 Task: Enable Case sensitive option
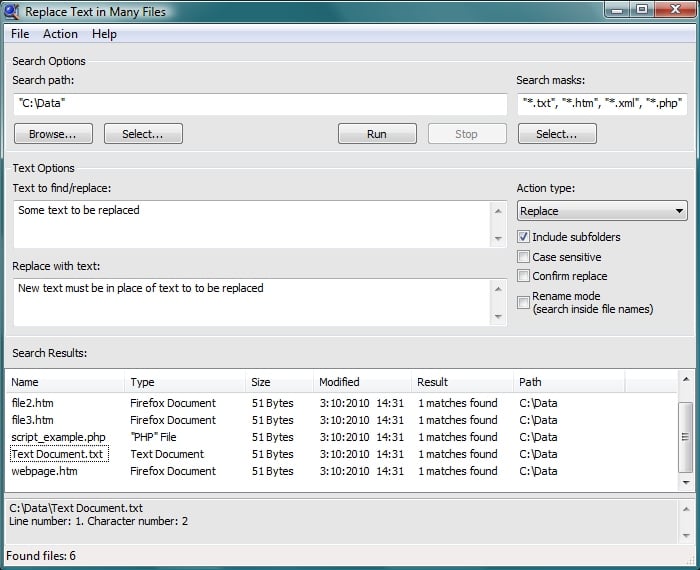[524, 257]
